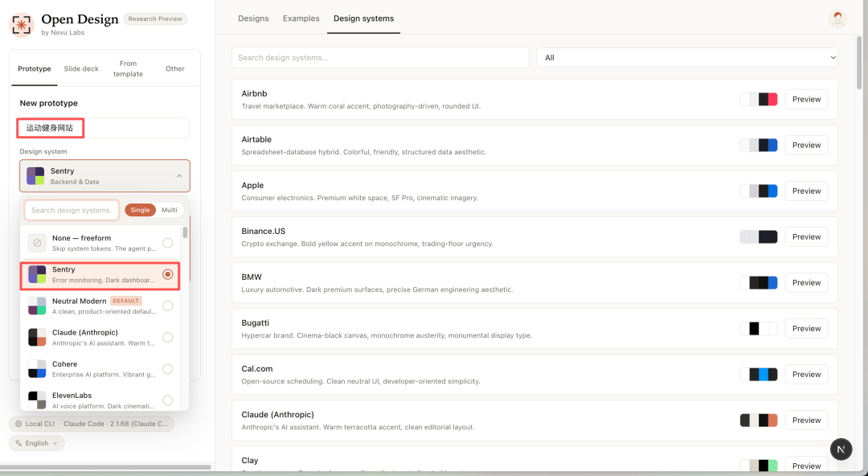Image resolution: width=868 pixels, height=476 pixels.
Task: Click the 'by Nexu Labs' text
Action: pos(63,33)
